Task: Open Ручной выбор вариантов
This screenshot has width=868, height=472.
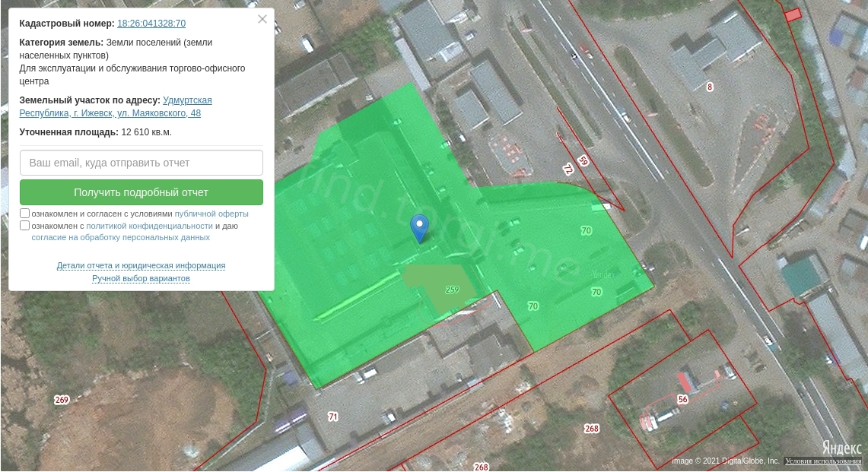Action: pyautogui.click(x=141, y=278)
